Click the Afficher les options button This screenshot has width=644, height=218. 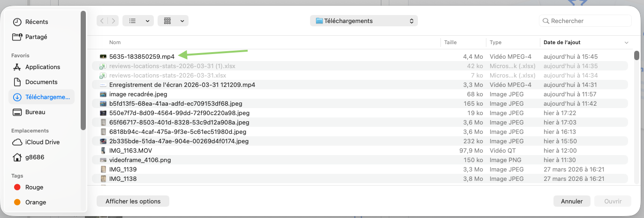(133, 201)
